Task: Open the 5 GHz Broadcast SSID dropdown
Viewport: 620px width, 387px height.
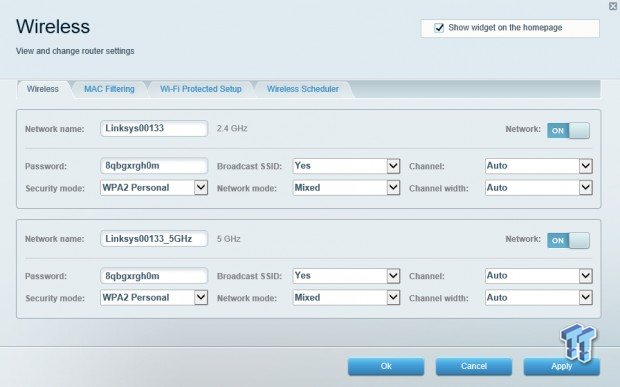Action: [x=346, y=276]
